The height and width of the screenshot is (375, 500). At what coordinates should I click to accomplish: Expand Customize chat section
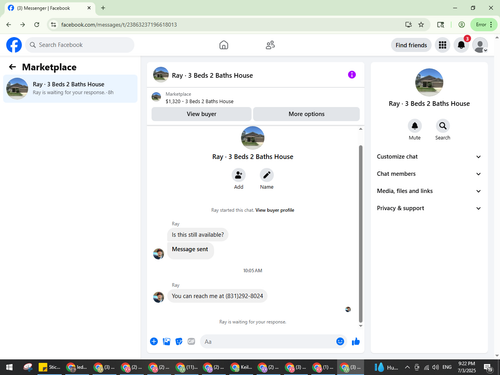click(429, 157)
